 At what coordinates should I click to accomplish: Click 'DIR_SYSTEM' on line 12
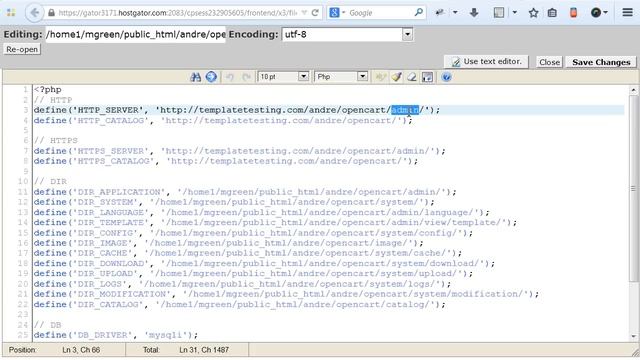tap(105, 202)
